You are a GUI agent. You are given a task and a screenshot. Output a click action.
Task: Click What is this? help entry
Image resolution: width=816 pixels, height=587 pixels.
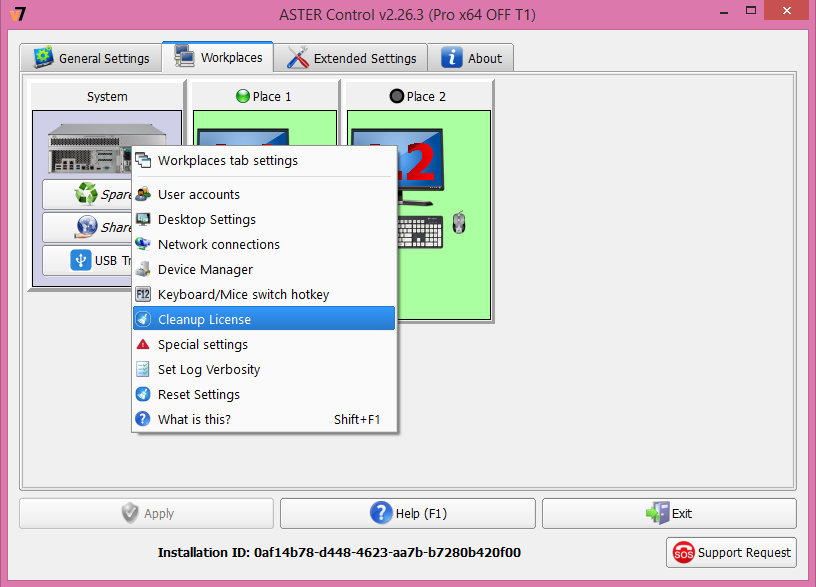(x=264, y=419)
